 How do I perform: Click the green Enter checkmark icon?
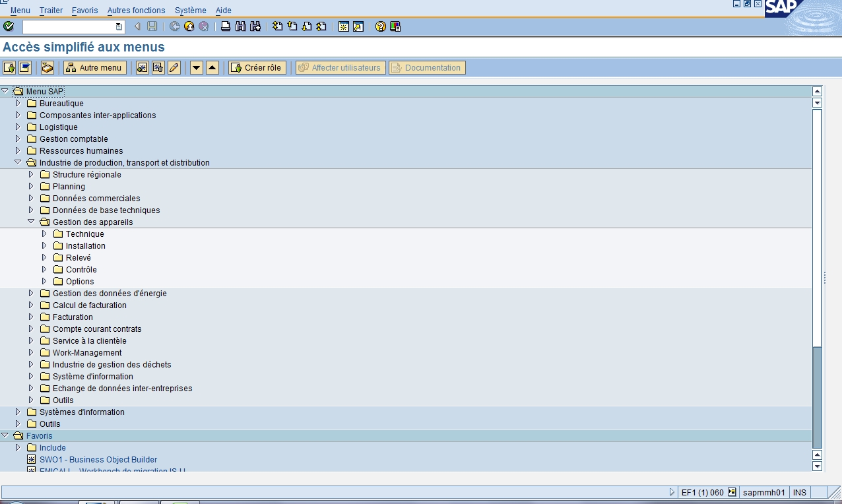9,26
